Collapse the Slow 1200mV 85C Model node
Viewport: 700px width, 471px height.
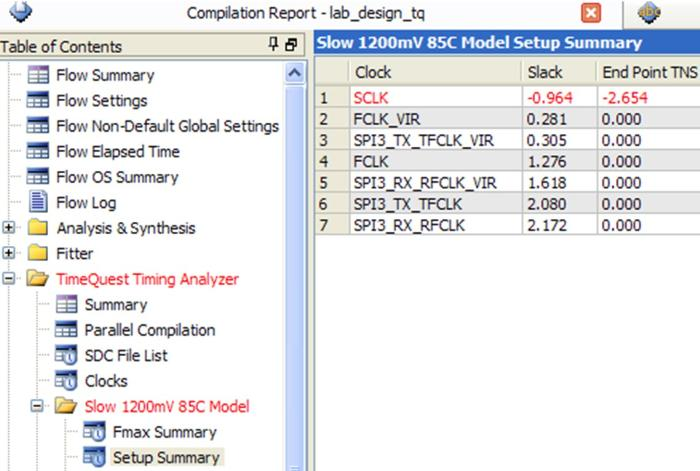pos(37,406)
